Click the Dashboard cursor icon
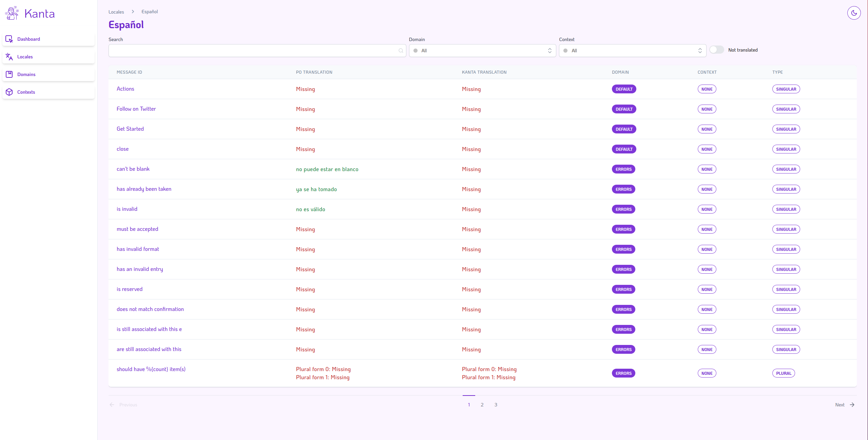This screenshot has width=868, height=440. click(x=9, y=39)
